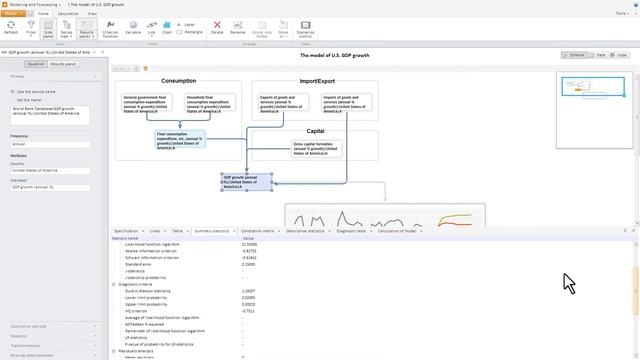The width and height of the screenshot is (640, 360).
Task: Toggle the Results panel ribbon button
Action: coord(87,29)
